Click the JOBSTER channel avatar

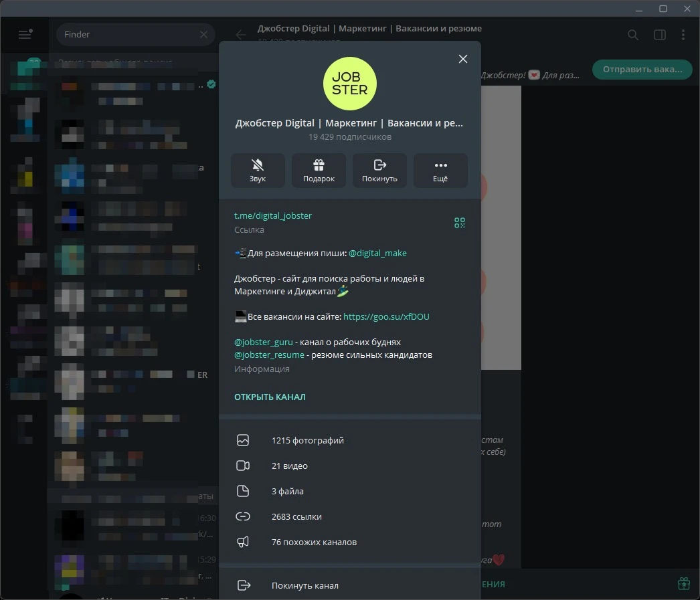[350, 84]
